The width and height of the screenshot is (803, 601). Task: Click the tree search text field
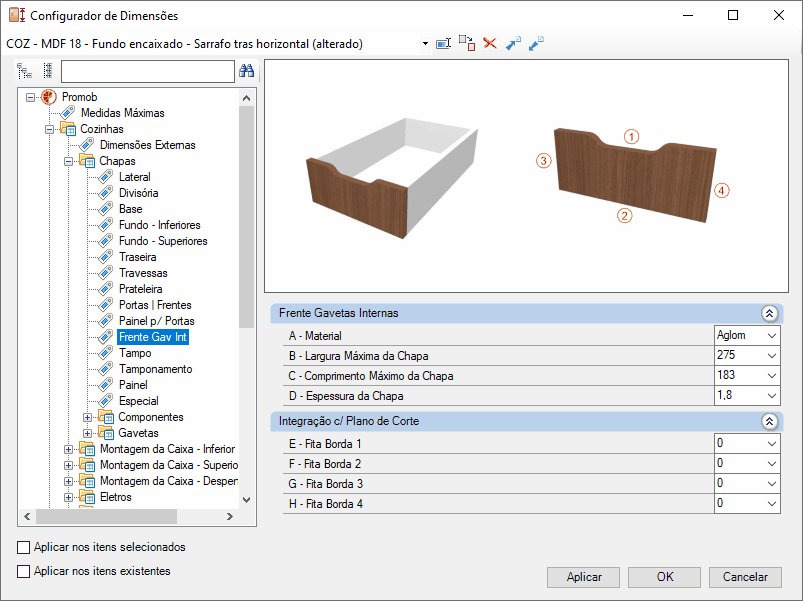click(x=147, y=71)
